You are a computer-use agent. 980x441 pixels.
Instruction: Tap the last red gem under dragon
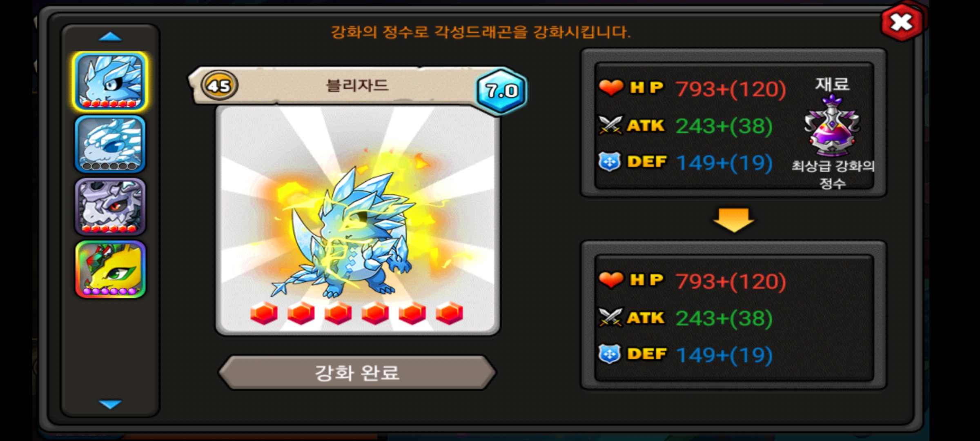coord(449,313)
